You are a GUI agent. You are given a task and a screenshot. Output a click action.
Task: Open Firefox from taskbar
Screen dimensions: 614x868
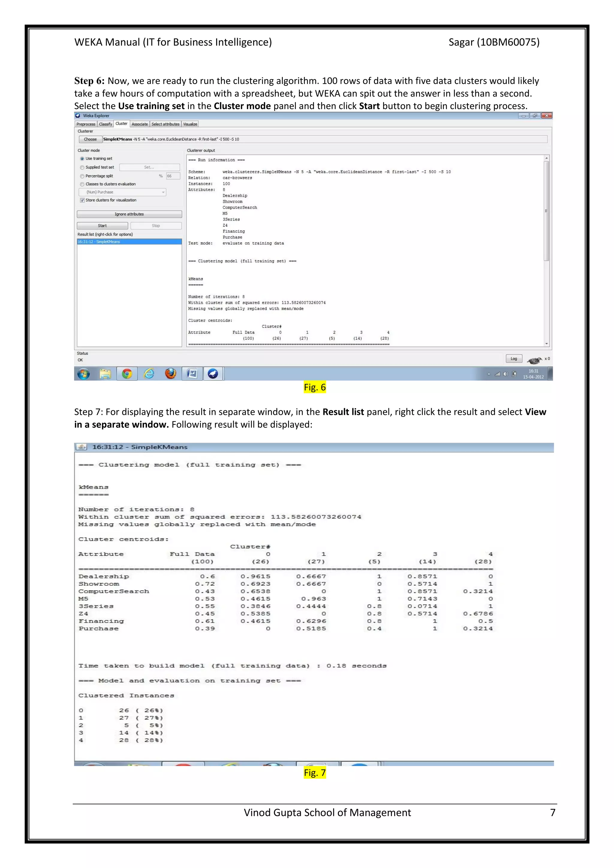pyautogui.click(x=171, y=373)
